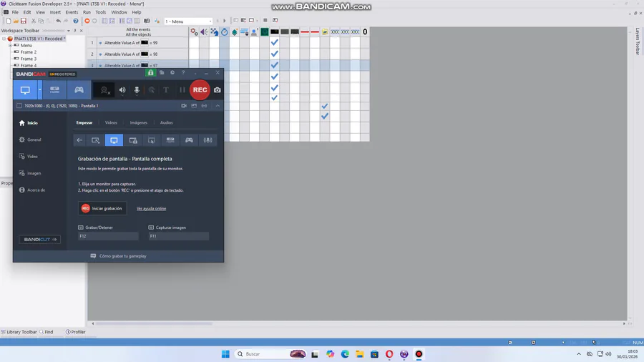644x362 pixels.
Task: Open the Opera browser icon on taskbar
Action: pyautogui.click(x=389, y=354)
